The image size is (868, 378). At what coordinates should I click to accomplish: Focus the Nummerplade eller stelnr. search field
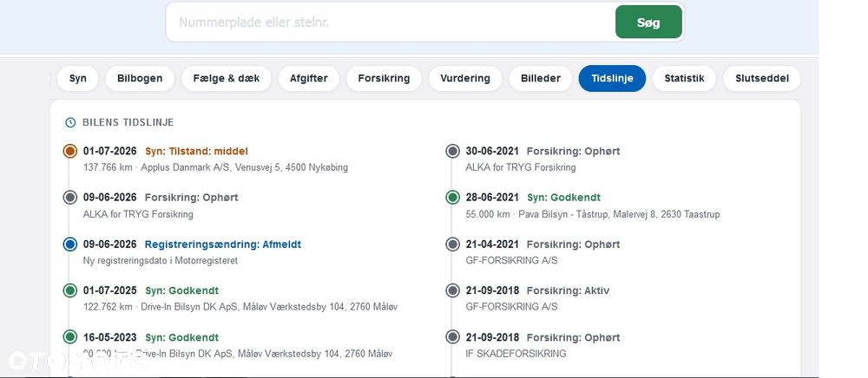(x=390, y=22)
